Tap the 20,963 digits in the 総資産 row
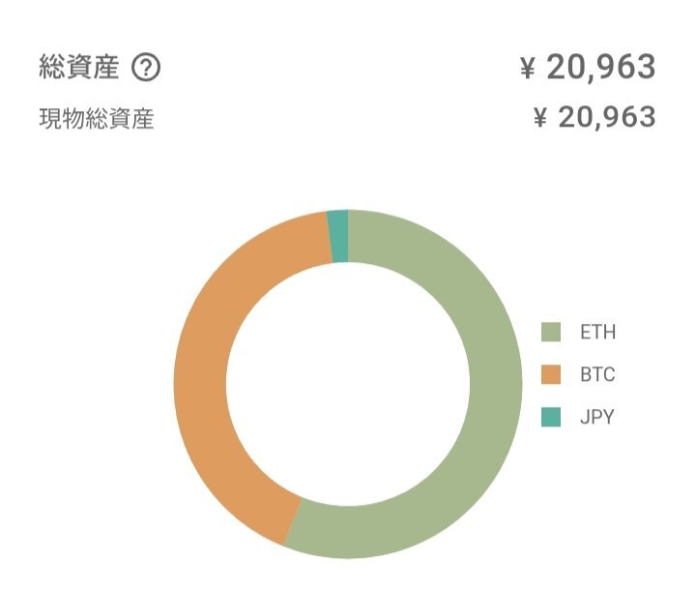The height and width of the screenshot is (616, 696). tap(600, 68)
